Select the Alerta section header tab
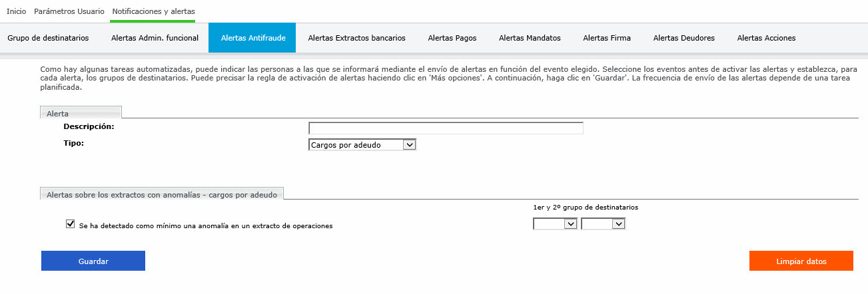The height and width of the screenshot is (294, 868). 58,114
